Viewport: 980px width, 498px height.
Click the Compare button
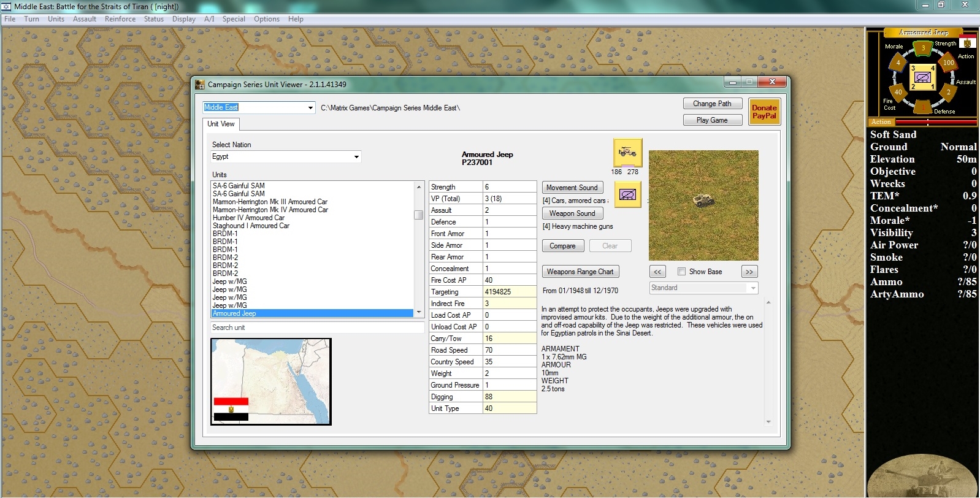tap(562, 246)
